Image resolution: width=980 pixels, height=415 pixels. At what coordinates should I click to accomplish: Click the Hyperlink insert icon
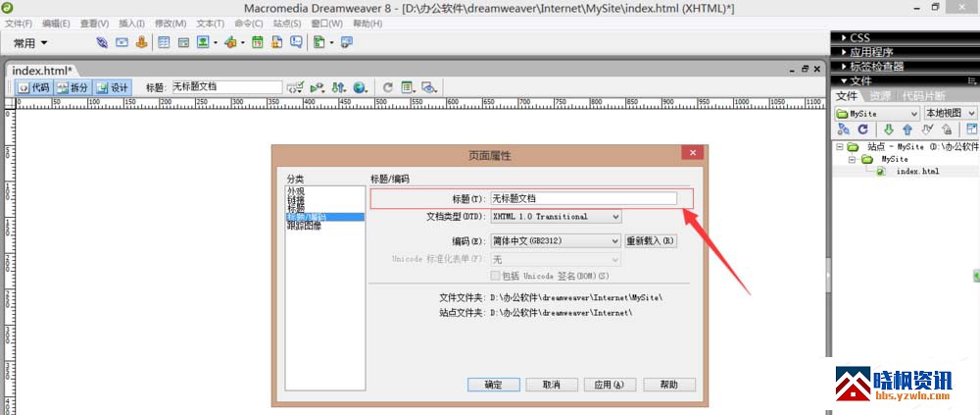click(x=102, y=42)
